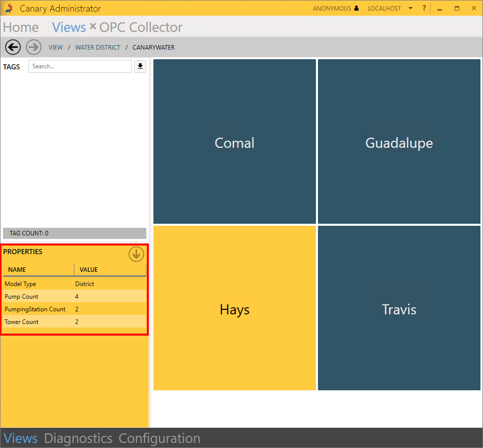Select Diagnostics in bottom menu

coord(78,438)
